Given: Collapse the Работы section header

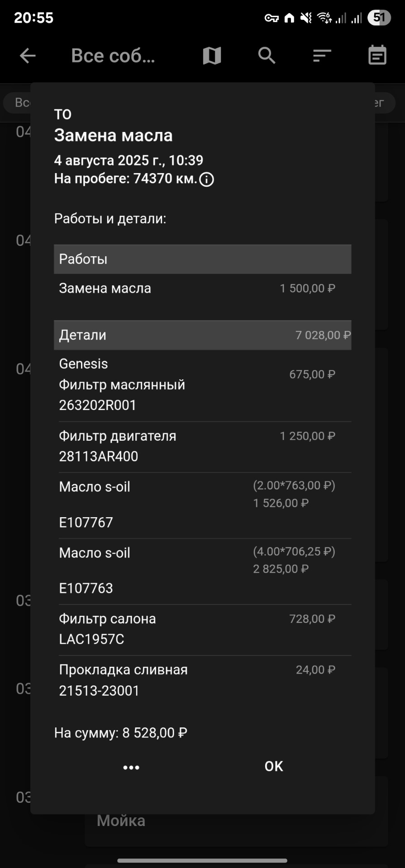Looking at the screenshot, I should tap(202, 259).
